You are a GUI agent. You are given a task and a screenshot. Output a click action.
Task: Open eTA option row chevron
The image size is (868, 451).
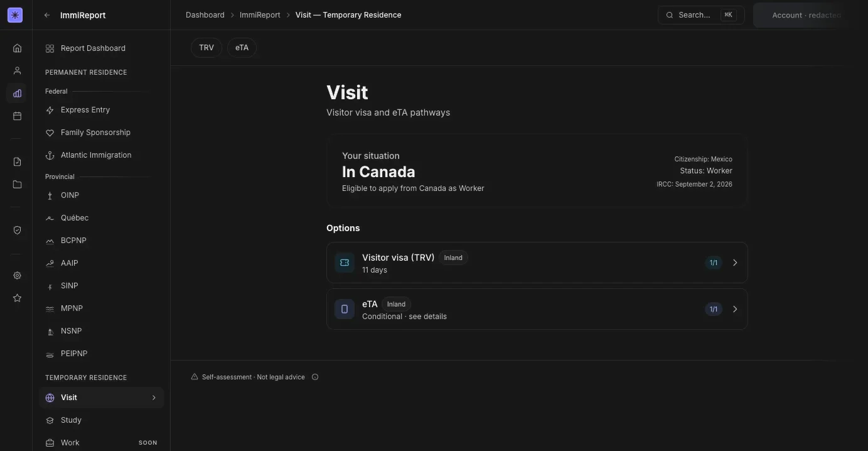735,309
